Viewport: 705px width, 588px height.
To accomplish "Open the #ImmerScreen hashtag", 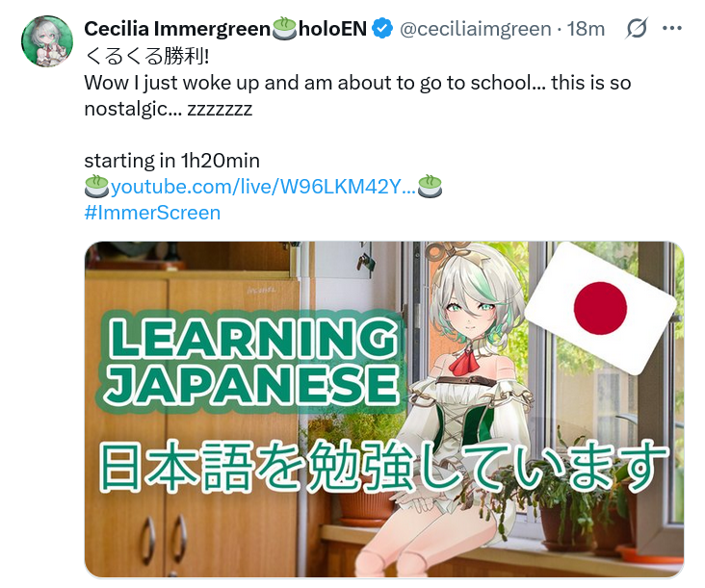I will [152, 213].
